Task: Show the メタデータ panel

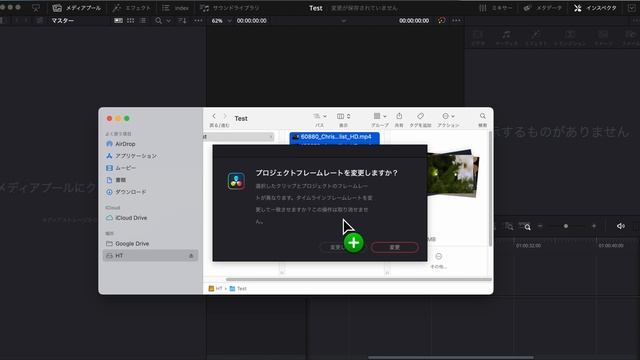Action: coord(542,8)
